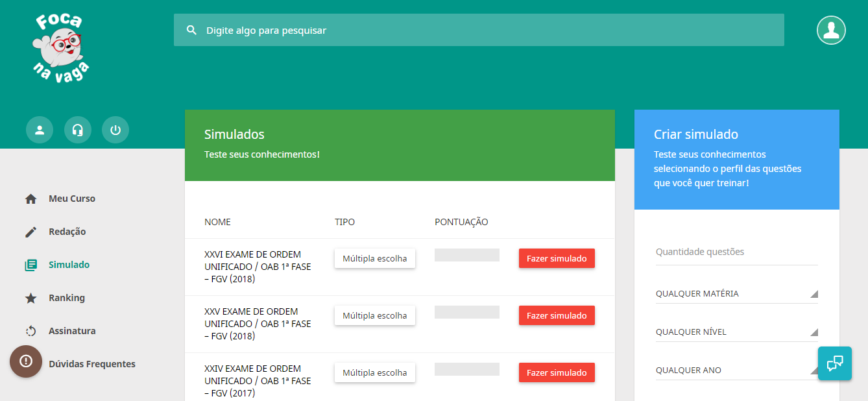868x401 pixels.
Task: Select the Redação pencil icon
Action: [30, 231]
